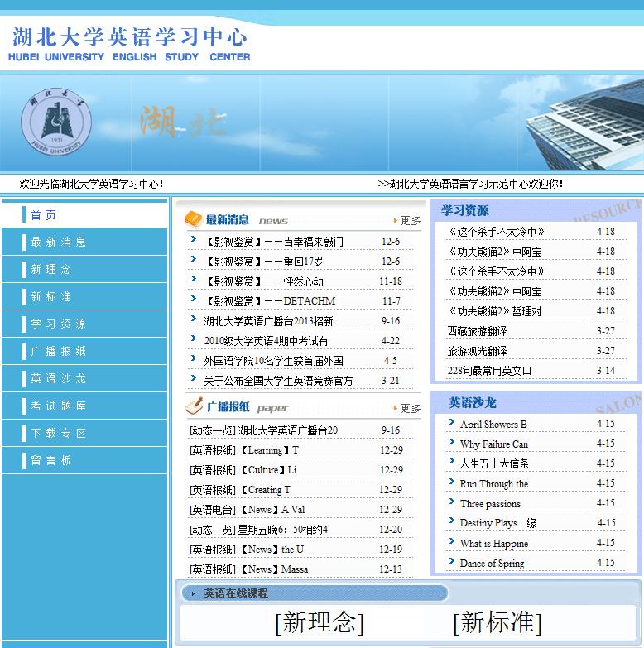This screenshot has width=644, height=648.
Task: Open [英语报纸]【Culture】Li link
Action: [x=243, y=470]
